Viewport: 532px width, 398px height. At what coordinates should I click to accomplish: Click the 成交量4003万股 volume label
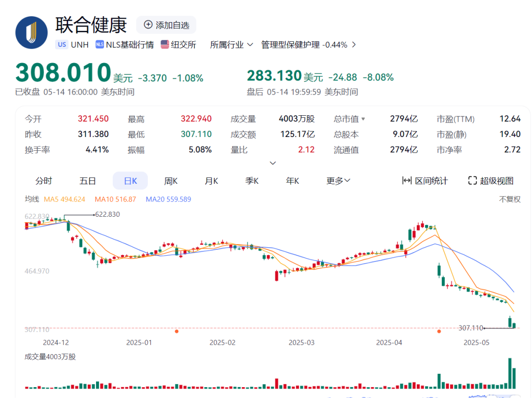tap(50, 357)
